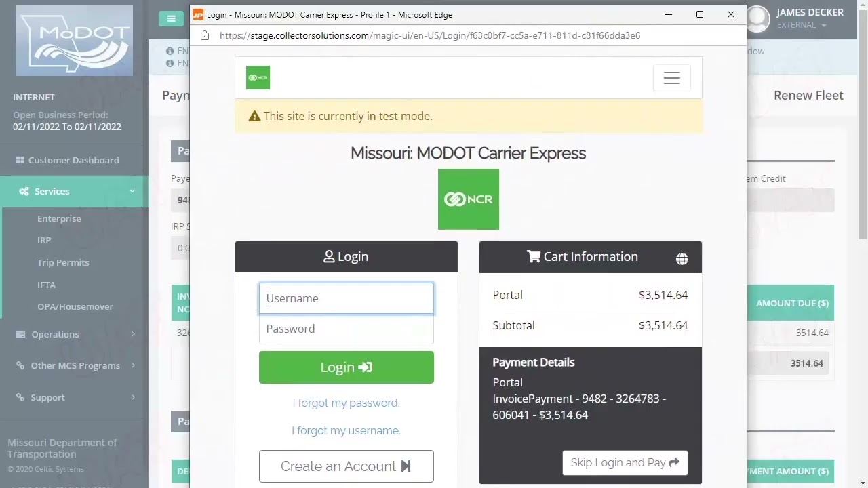Click the InvoicePayment details text
Screen dimensions: 868x488
point(579,407)
